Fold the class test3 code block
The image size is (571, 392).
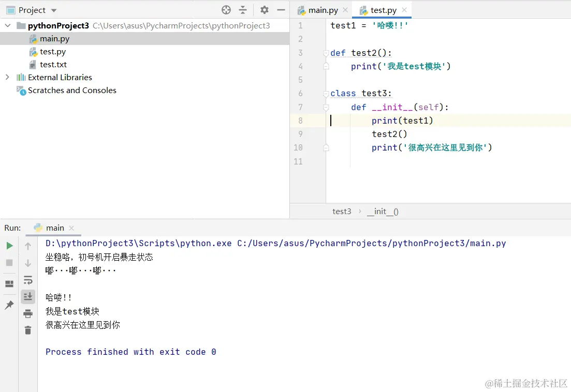pyautogui.click(x=326, y=94)
